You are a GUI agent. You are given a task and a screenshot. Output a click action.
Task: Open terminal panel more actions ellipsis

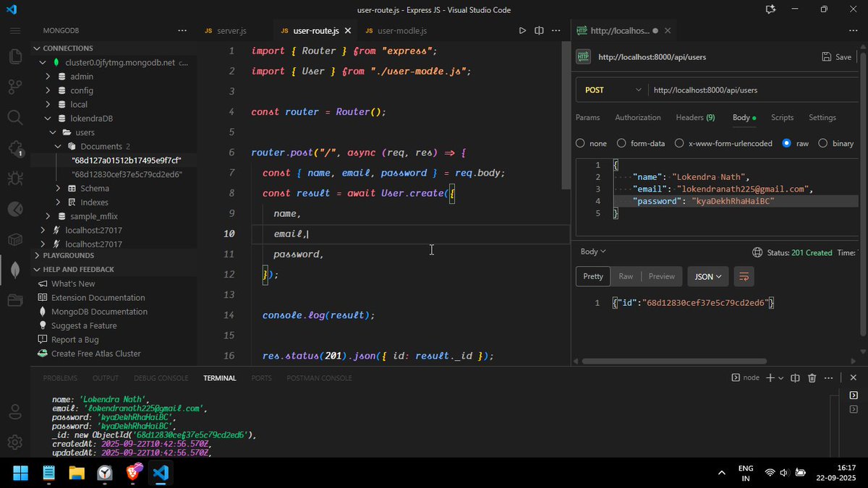point(829,377)
